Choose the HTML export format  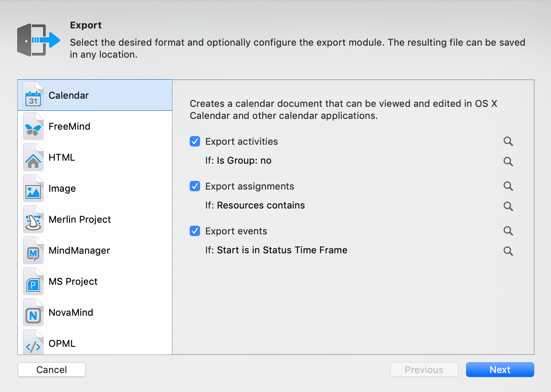pyautogui.click(x=95, y=157)
